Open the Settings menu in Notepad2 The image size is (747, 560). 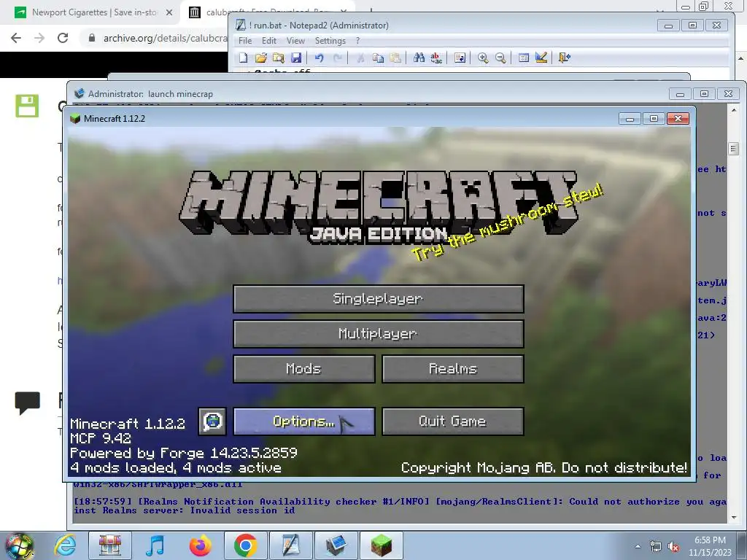pyautogui.click(x=330, y=41)
